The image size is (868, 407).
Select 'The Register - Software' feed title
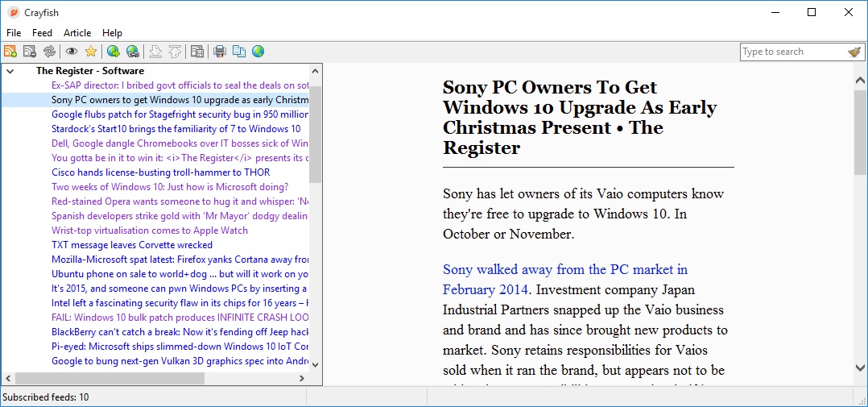point(90,71)
